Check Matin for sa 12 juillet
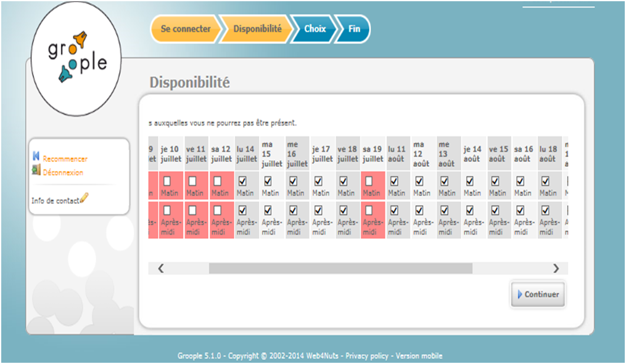626x364 pixels. [x=217, y=181]
